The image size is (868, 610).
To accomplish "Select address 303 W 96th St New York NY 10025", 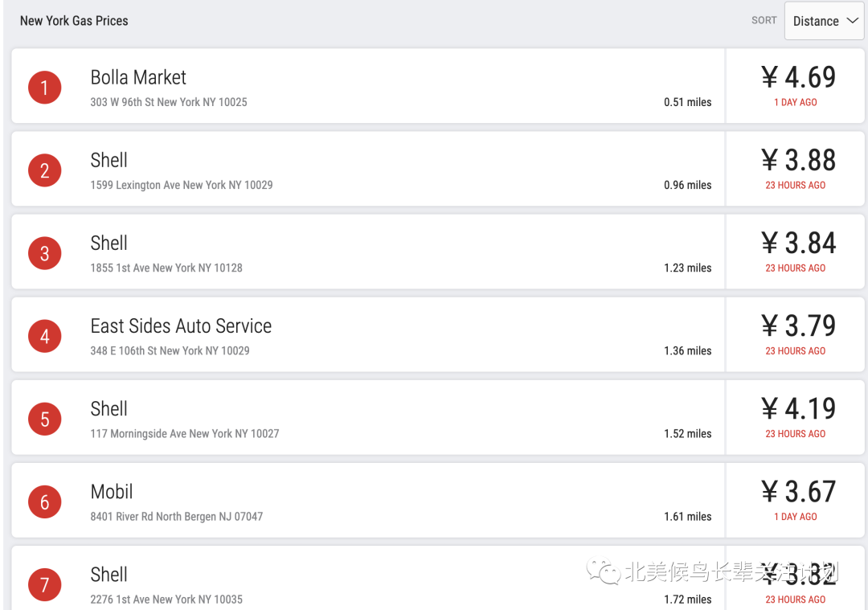I will click(x=169, y=102).
